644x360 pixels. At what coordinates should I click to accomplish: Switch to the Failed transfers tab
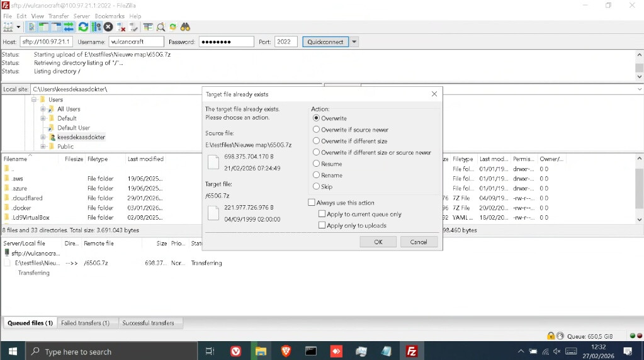pos(85,323)
